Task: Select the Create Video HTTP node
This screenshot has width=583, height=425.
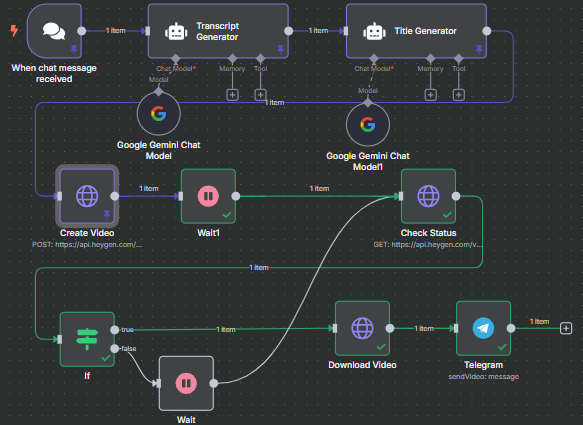Action: pyautogui.click(x=87, y=196)
